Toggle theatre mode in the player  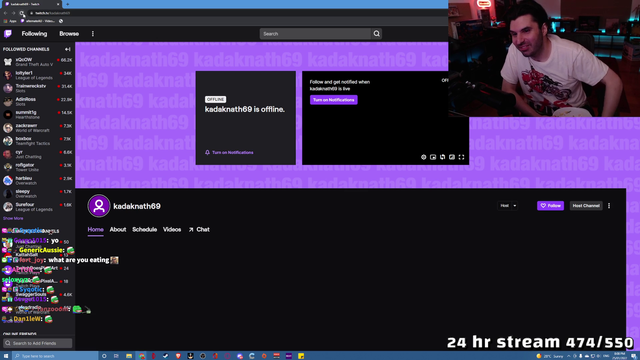452,157
